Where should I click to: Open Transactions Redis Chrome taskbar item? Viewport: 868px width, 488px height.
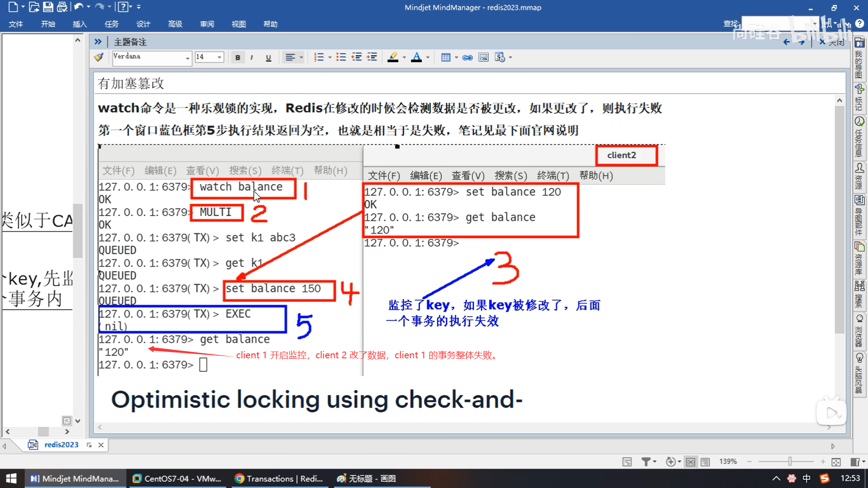279,479
